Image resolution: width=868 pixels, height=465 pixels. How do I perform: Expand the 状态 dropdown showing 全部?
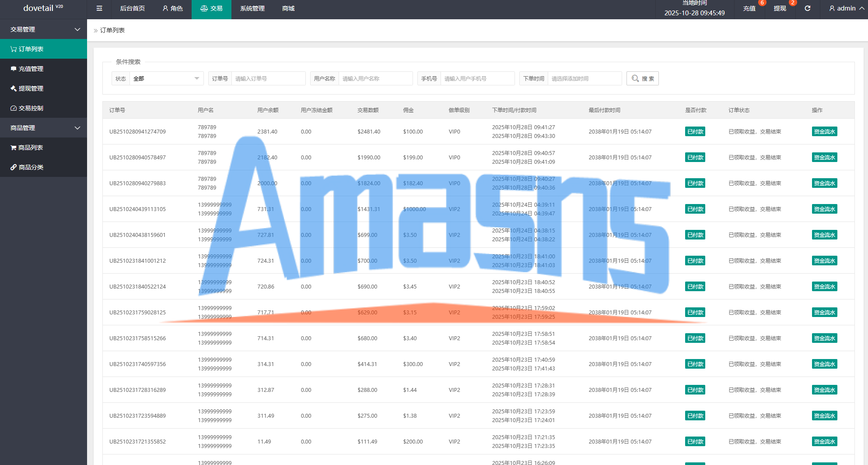coord(166,78)
